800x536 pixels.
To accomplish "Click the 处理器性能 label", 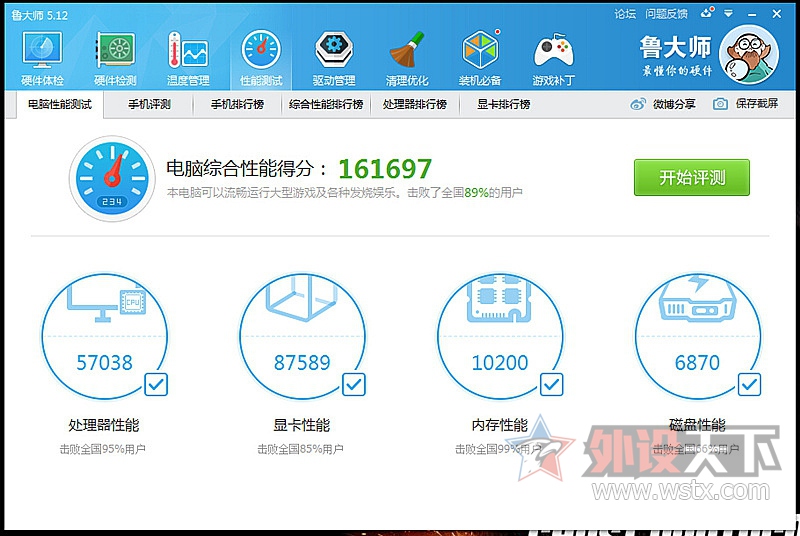I will coord(104,425).
